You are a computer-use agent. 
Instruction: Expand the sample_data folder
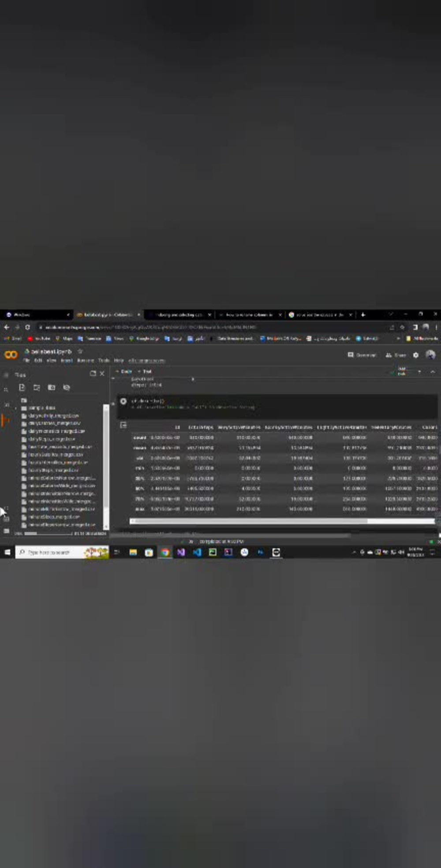click(16, 408)
